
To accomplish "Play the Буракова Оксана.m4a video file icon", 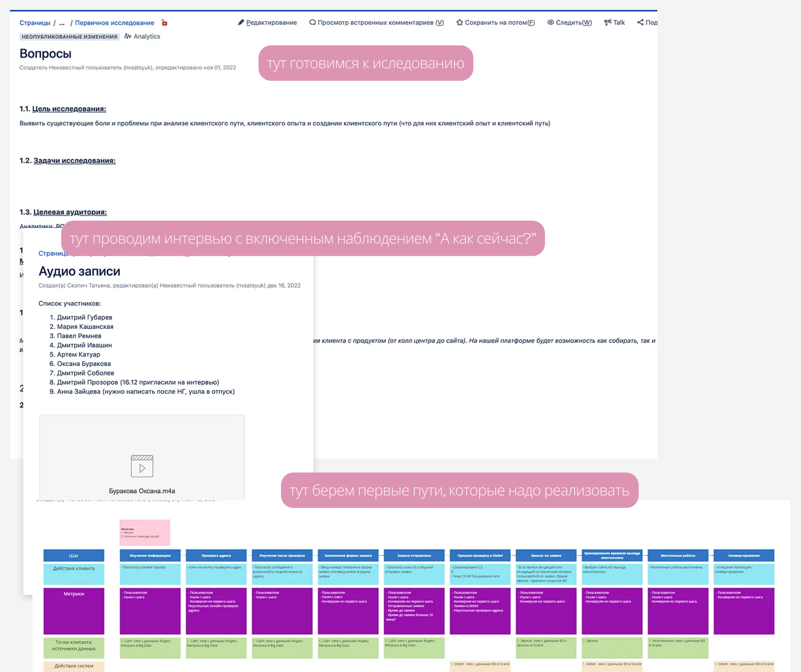I will tap(142, 466).
